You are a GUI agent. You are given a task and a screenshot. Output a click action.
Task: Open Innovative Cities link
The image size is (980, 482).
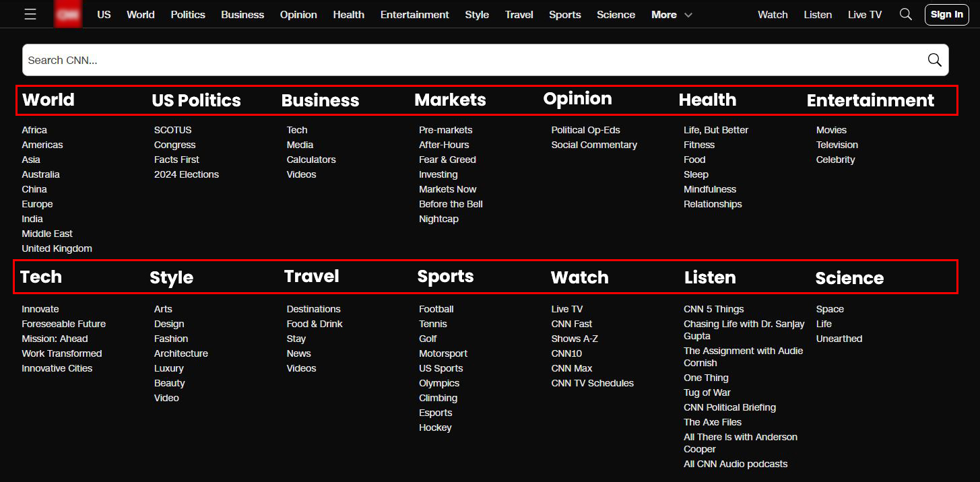pos(57,368)
